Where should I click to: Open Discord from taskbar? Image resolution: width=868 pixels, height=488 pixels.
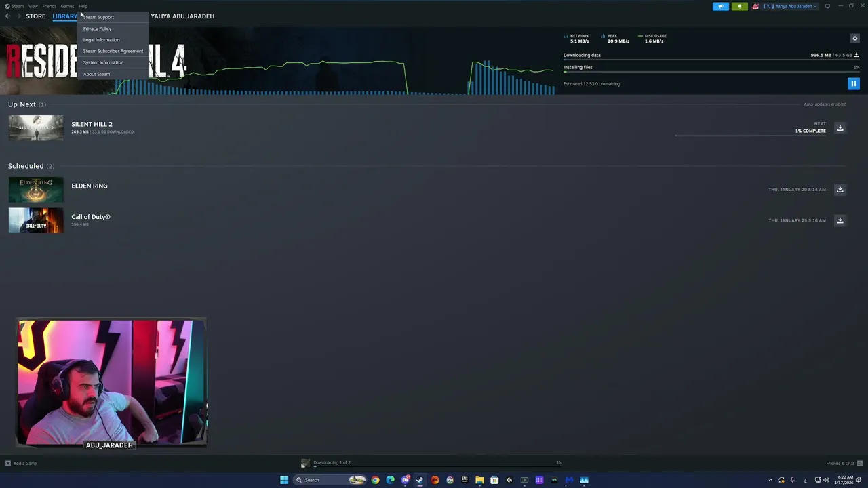[405, 480]
